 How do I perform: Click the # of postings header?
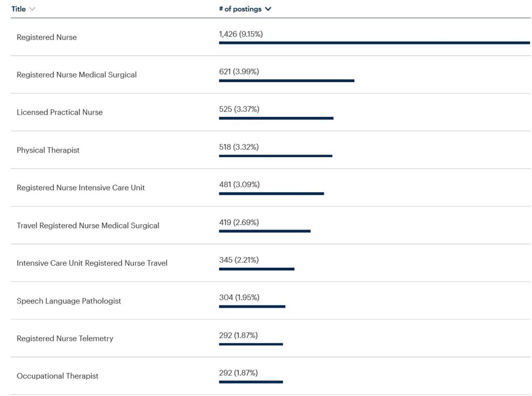[240, 9]
